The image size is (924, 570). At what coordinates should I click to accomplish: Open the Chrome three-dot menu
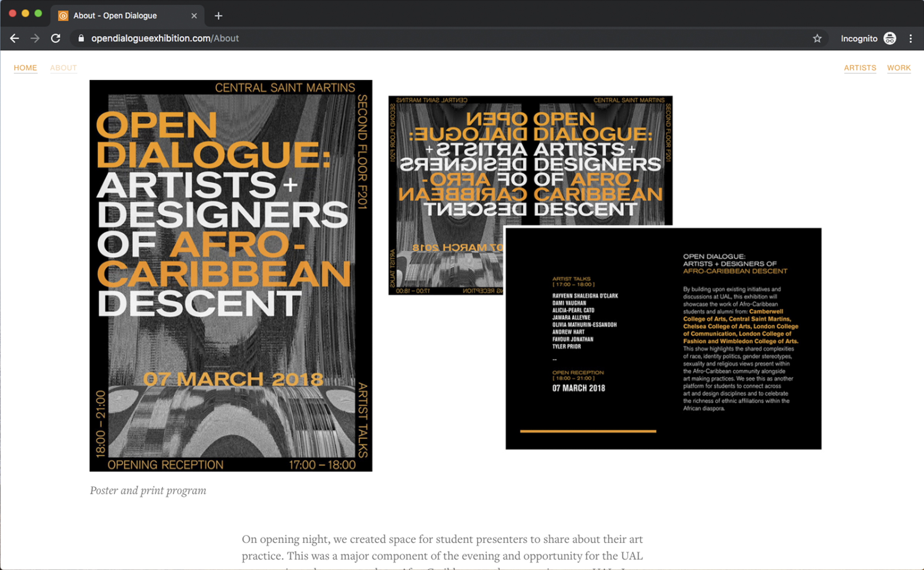tap(911, 39)
